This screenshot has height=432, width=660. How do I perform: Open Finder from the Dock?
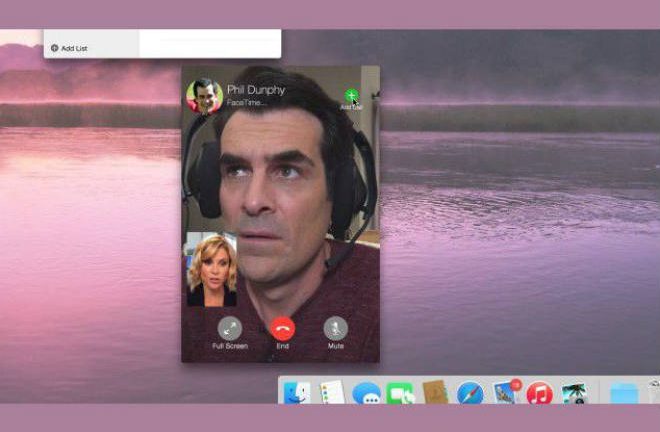[x=297, y=393]
